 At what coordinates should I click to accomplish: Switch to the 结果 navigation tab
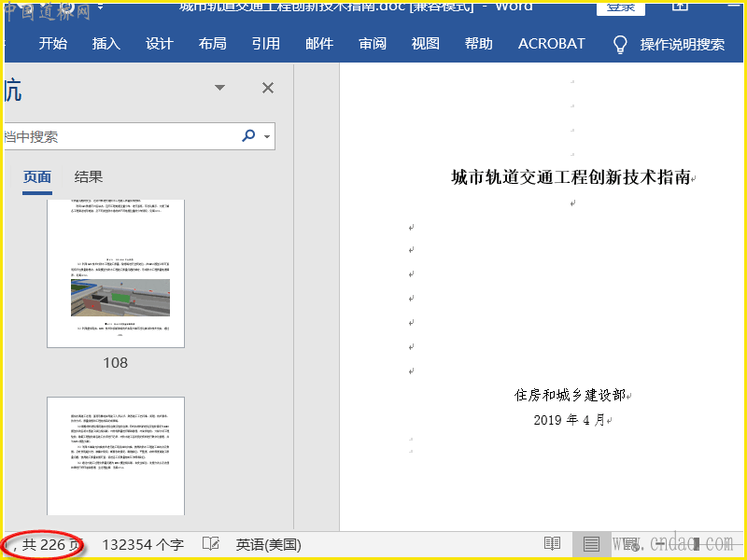(x=89, y=177)
